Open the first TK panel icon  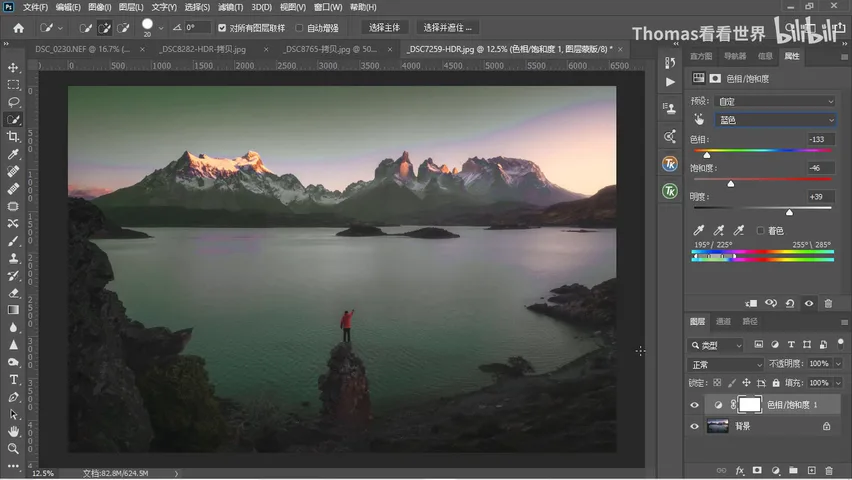pyautogui.click(x=670, y=164)
